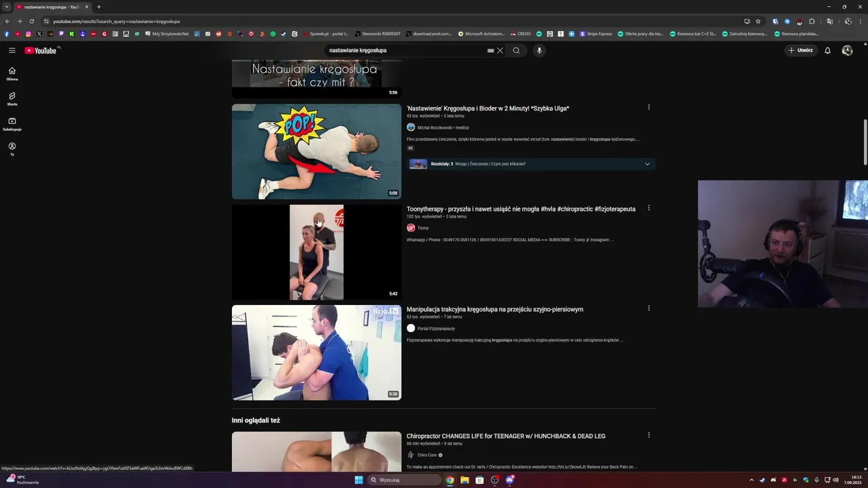
Task: Open the Sprawki.pl bookmark
Action: pyautogui.click(x=325, y=34)
